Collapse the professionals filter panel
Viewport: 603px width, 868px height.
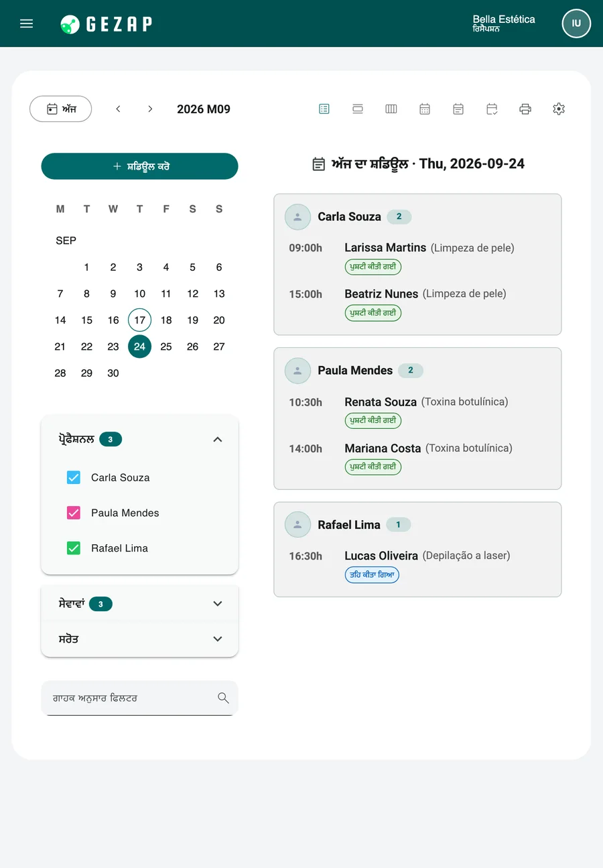click(217, 439)
